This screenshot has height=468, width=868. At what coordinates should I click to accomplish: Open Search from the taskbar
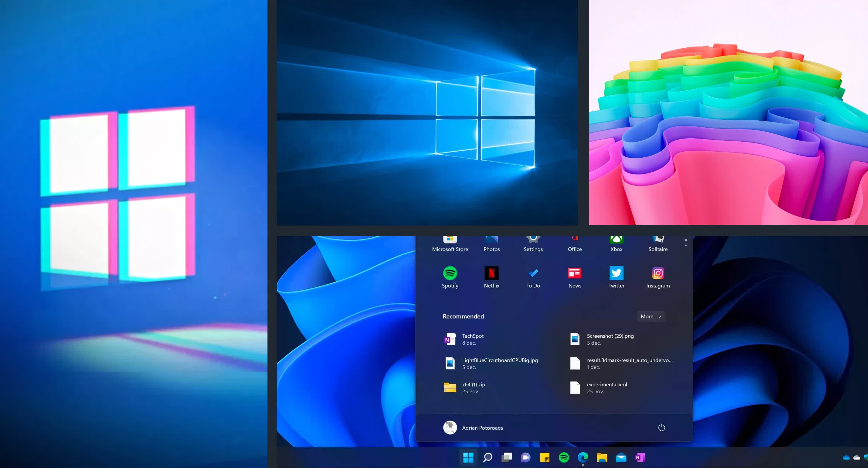click(x=487, y=458)
